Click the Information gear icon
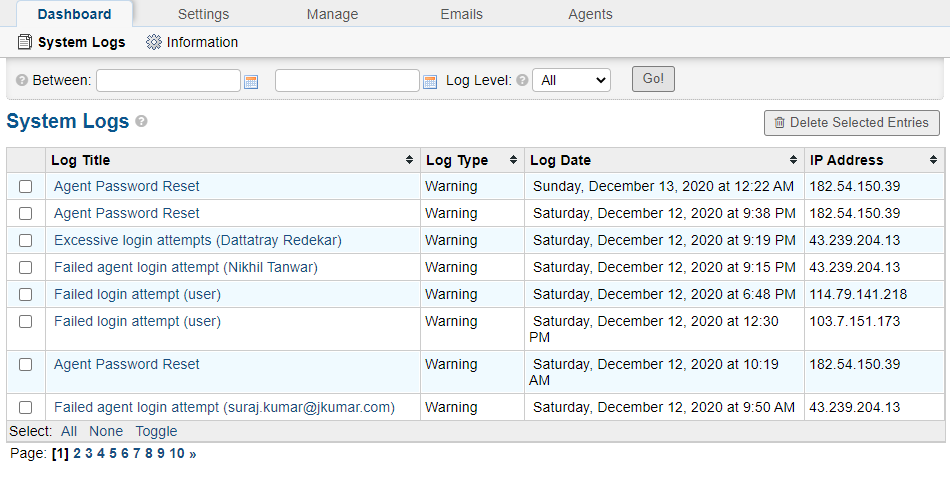This screenshot has width=950, height=479. coord(154,42)
